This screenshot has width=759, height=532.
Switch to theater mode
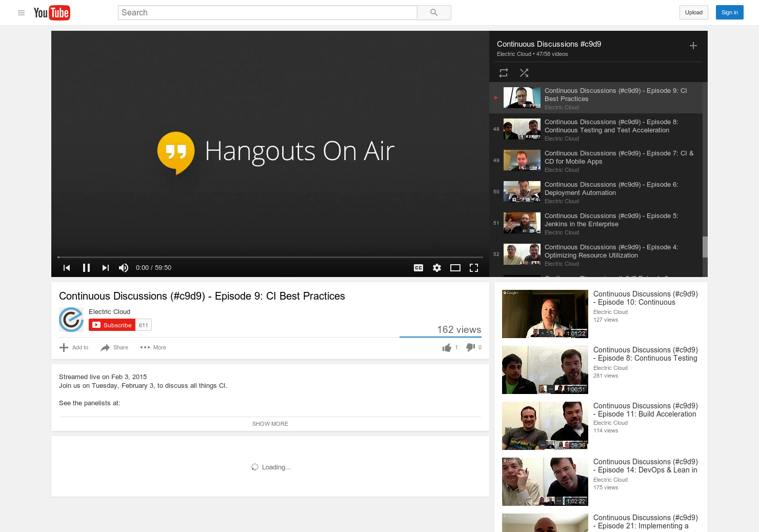455,268
